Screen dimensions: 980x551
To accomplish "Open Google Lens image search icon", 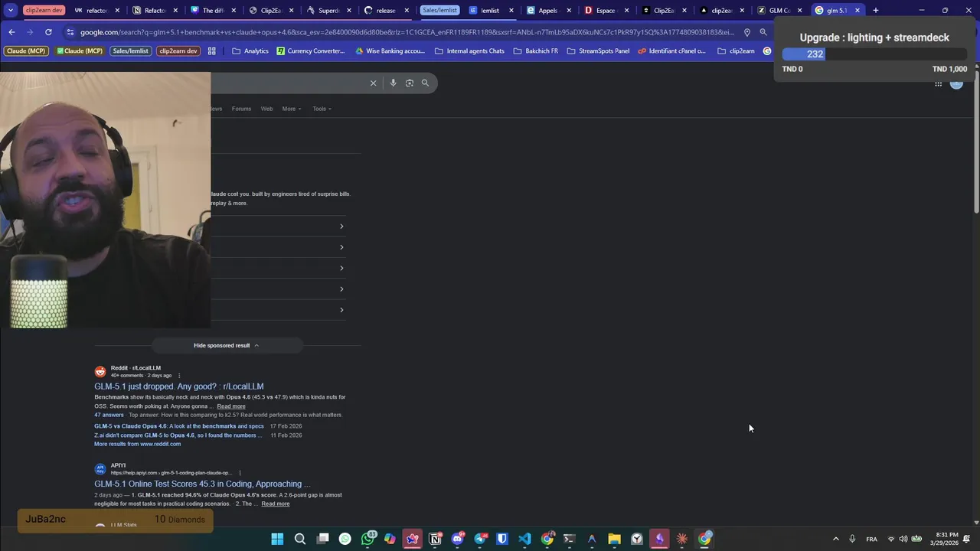I will 409,83.
